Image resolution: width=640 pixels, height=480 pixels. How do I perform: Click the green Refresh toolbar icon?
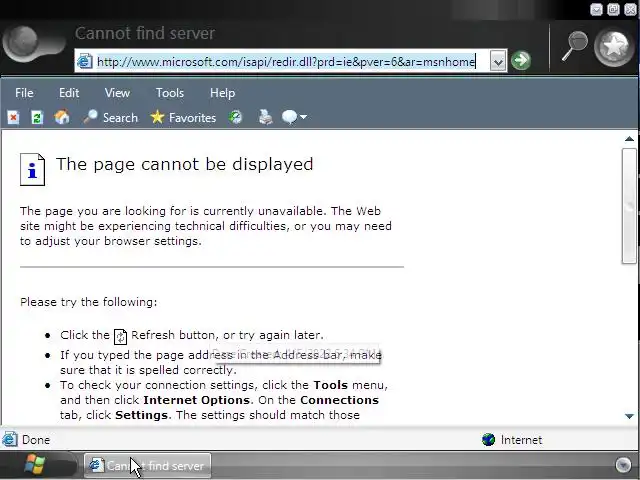point(37,118)
